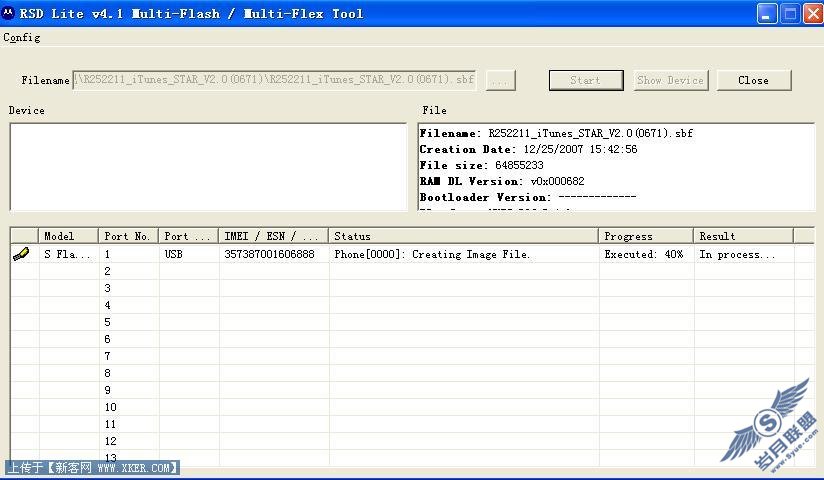
Task: Click the Filename path input field
Action: [x=274, y=80]
